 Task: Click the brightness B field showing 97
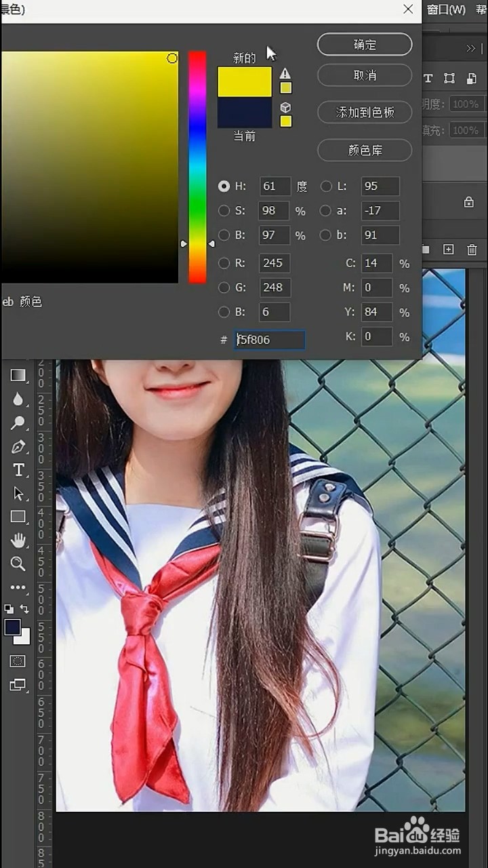[274, 235]
